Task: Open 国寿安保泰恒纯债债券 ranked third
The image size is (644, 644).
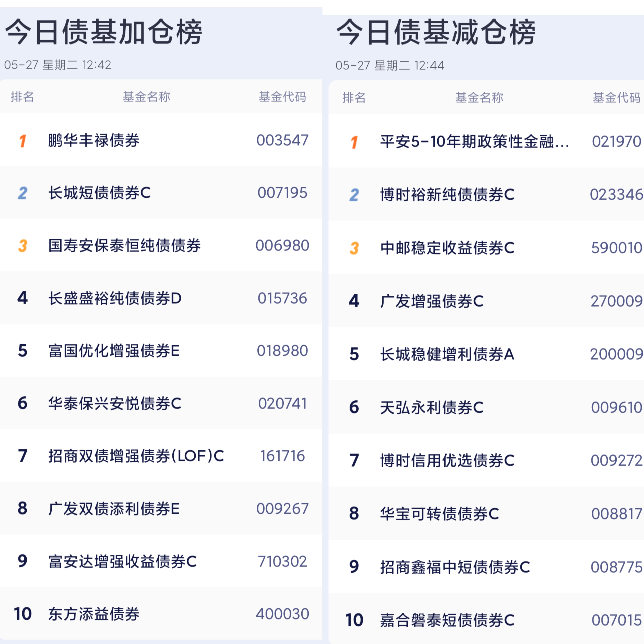Action: tap(124, 246)
